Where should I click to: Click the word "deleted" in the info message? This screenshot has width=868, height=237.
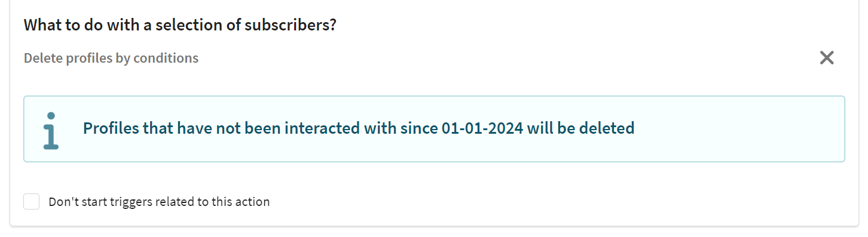[606, 128]
